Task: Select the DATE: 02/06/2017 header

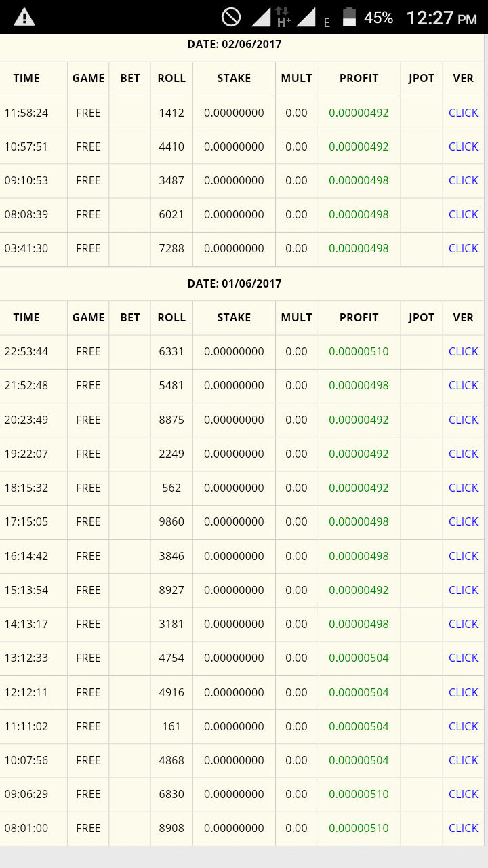Action: (235, 45)
